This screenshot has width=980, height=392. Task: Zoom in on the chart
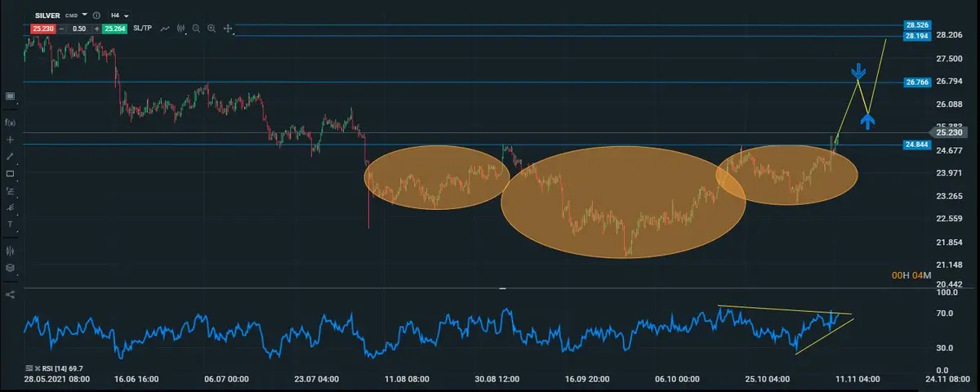point(212,29)
